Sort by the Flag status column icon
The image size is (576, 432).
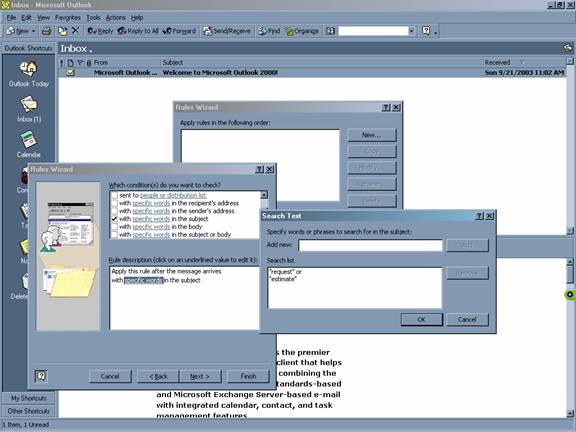pos(80,63)
